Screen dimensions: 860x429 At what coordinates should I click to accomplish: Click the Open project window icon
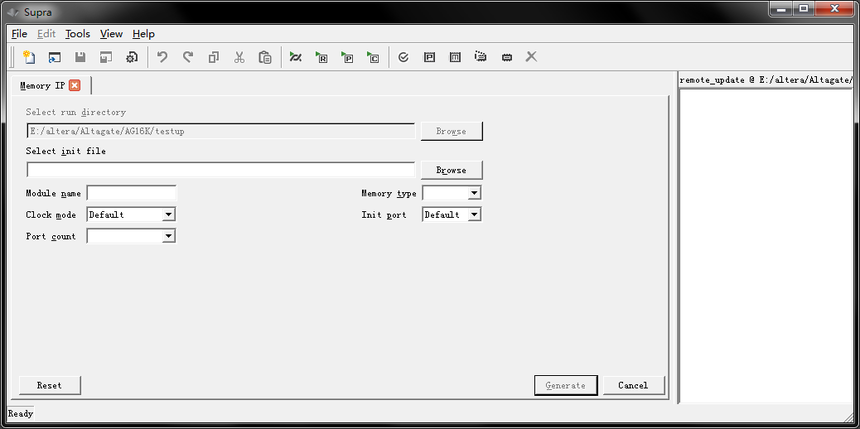click(54, 57)
